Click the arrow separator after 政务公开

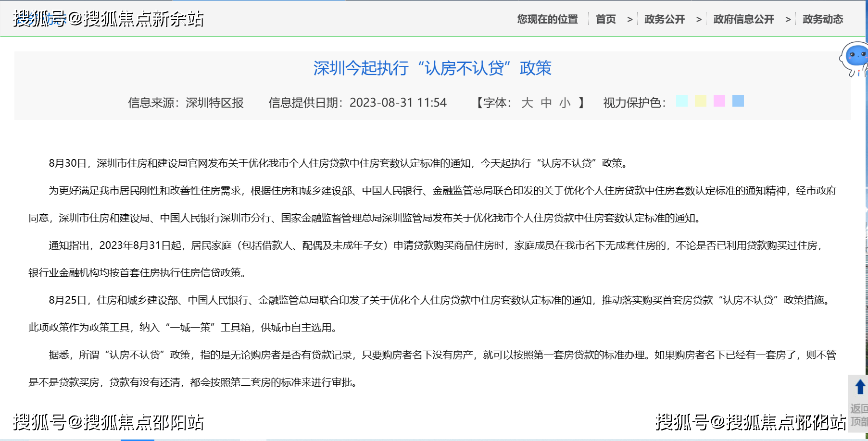[699, 20]
